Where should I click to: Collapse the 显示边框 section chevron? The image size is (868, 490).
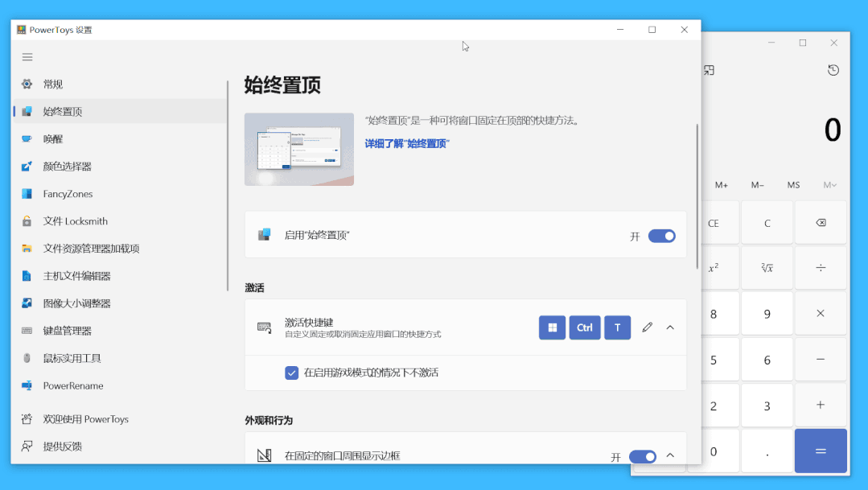point(670,455)
